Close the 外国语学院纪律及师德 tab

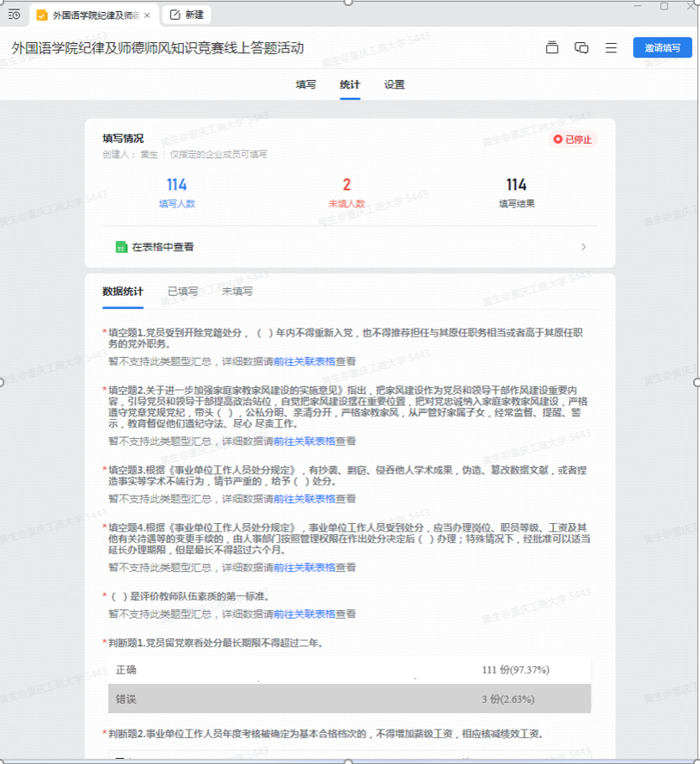(147, 15)
